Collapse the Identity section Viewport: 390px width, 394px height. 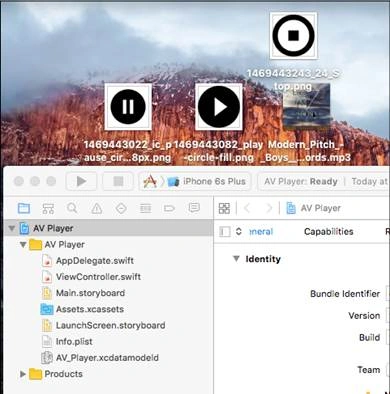[236, 259]
